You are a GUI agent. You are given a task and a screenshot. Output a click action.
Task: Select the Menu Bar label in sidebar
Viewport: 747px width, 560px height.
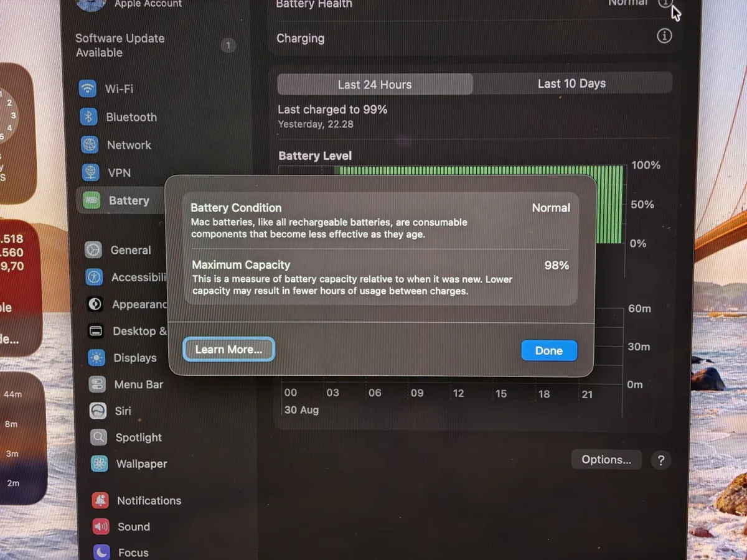click(x=139, y=385)
